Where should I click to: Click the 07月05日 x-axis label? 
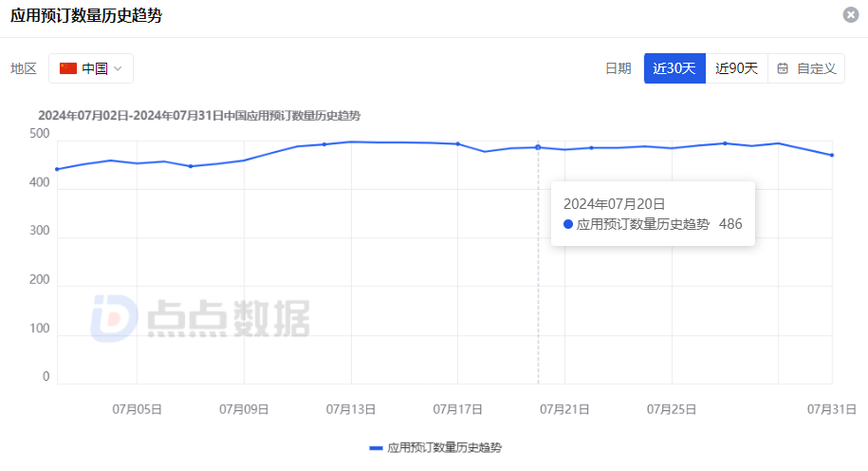pos(138,409)
